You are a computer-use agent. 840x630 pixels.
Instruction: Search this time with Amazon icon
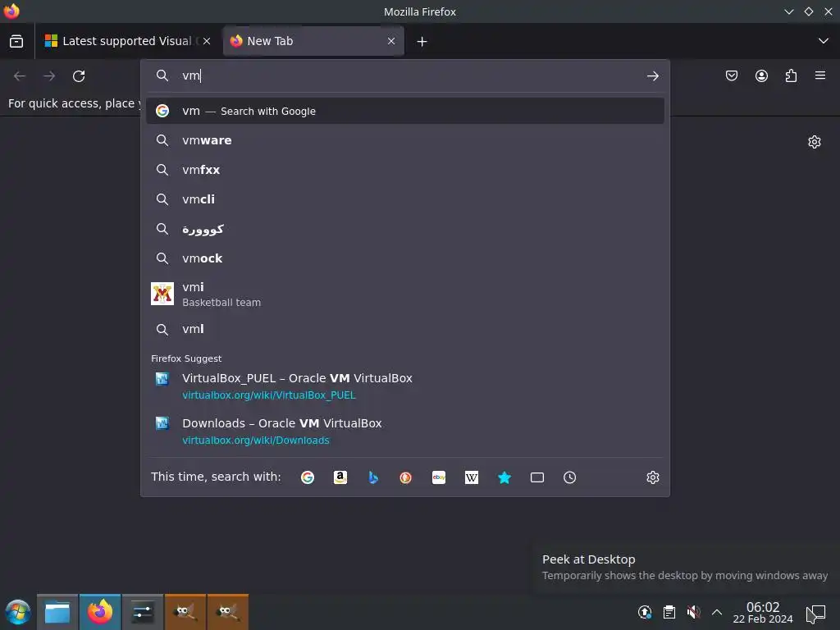coord(340,477)
